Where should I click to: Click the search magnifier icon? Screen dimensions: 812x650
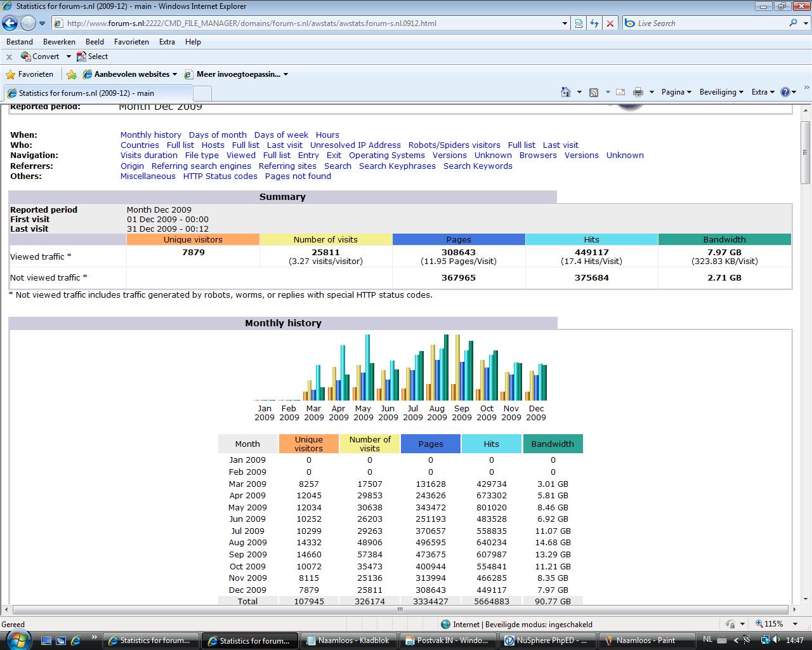coord(793,23)
